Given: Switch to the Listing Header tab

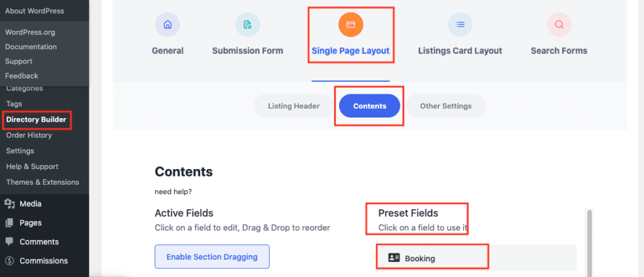Looking at the screenshot, I should pos(294,106).
